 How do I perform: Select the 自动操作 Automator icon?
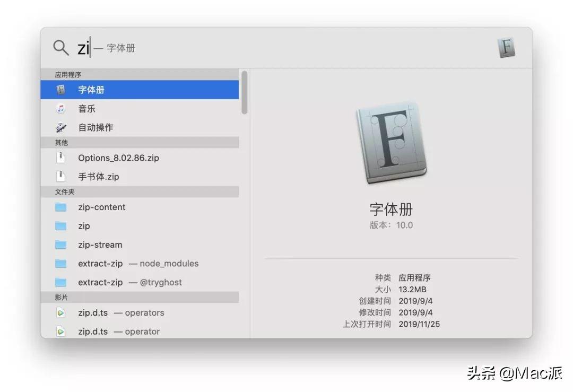click(60, 127)
